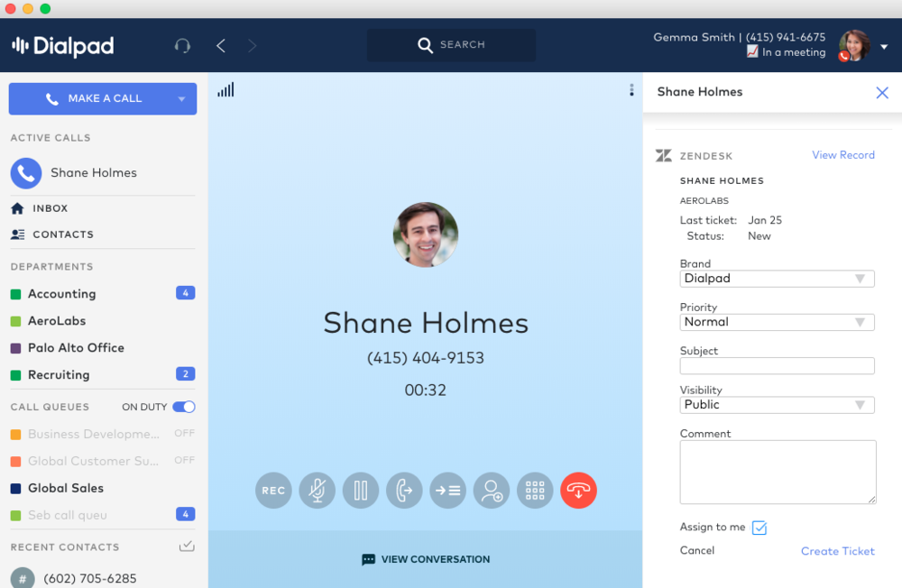Click the Zendesk logo icon
The width and height of the screenshot is (902, 588).
[664, 155]
